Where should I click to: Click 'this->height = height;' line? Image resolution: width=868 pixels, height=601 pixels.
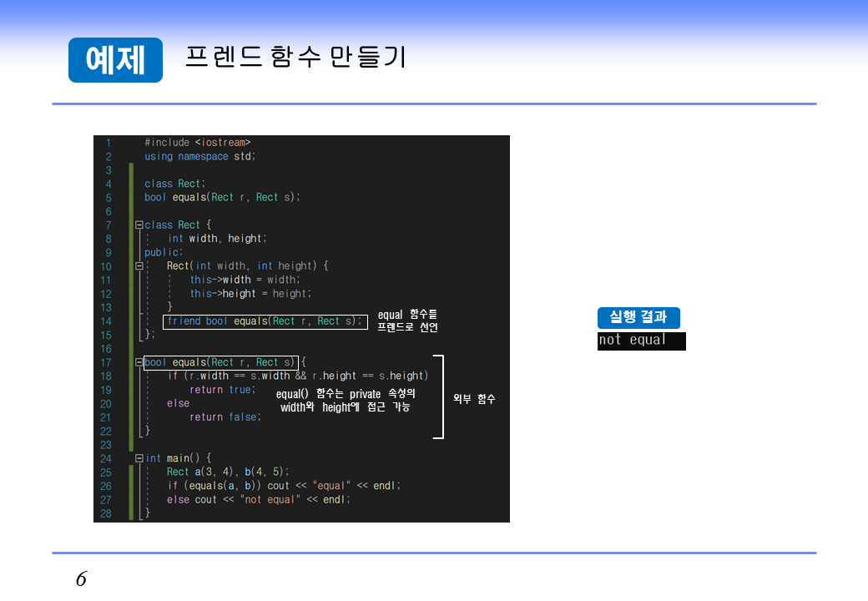pyautogui.click(x=250, y=293)
